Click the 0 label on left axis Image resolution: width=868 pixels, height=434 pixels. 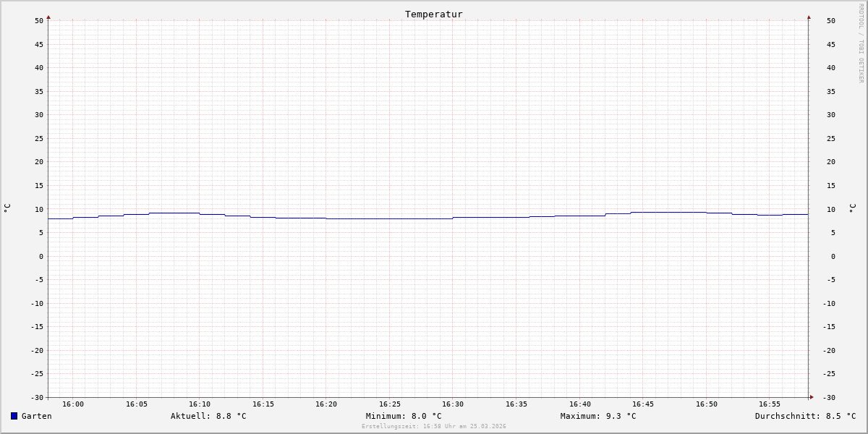click(41, 256)
